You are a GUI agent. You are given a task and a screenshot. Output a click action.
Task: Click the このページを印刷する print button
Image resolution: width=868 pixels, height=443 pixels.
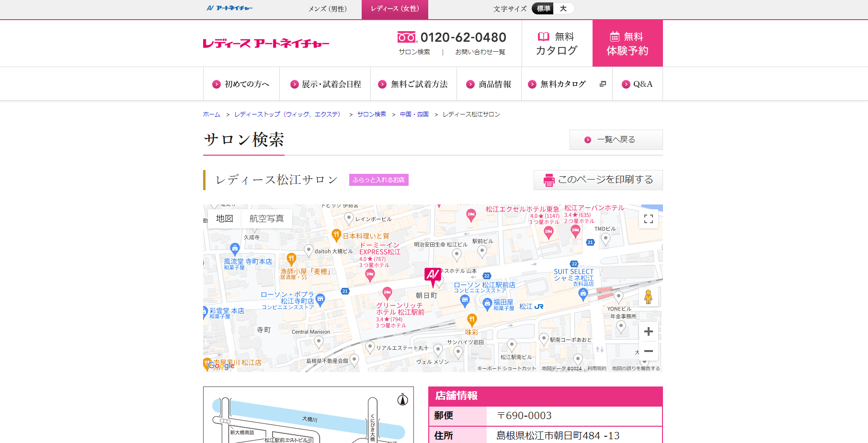click(x=598, y=180)
